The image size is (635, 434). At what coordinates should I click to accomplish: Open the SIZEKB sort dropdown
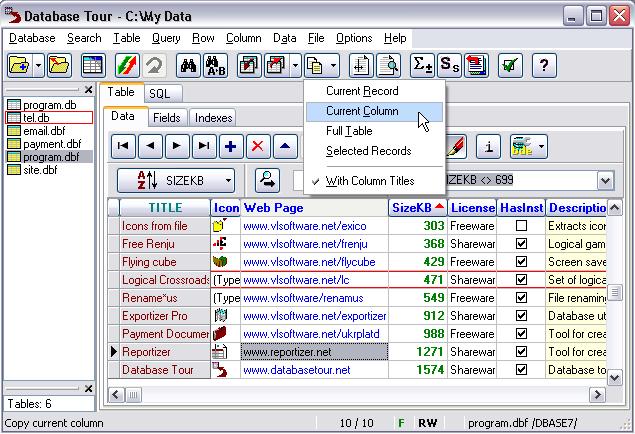pyautogui.click(x=228, y=180)
